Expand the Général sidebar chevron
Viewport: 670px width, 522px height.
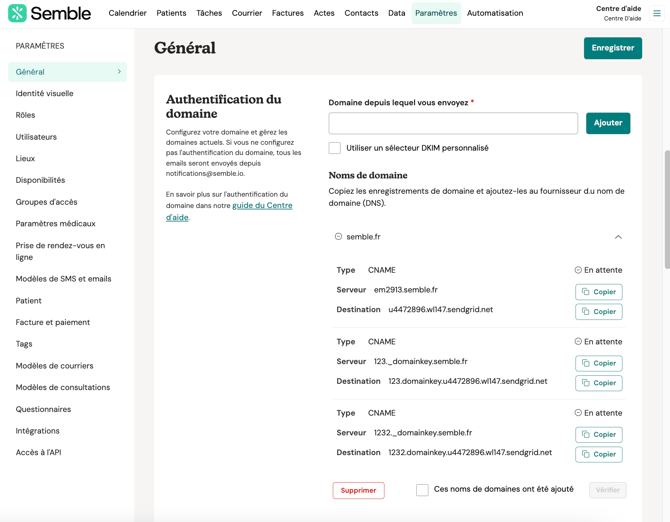coord(119,72)
